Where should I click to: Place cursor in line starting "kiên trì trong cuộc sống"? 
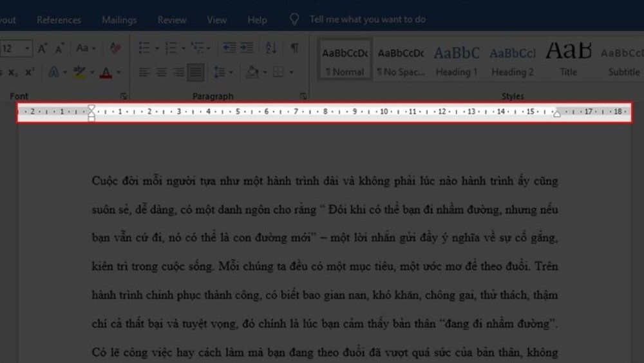325,266
